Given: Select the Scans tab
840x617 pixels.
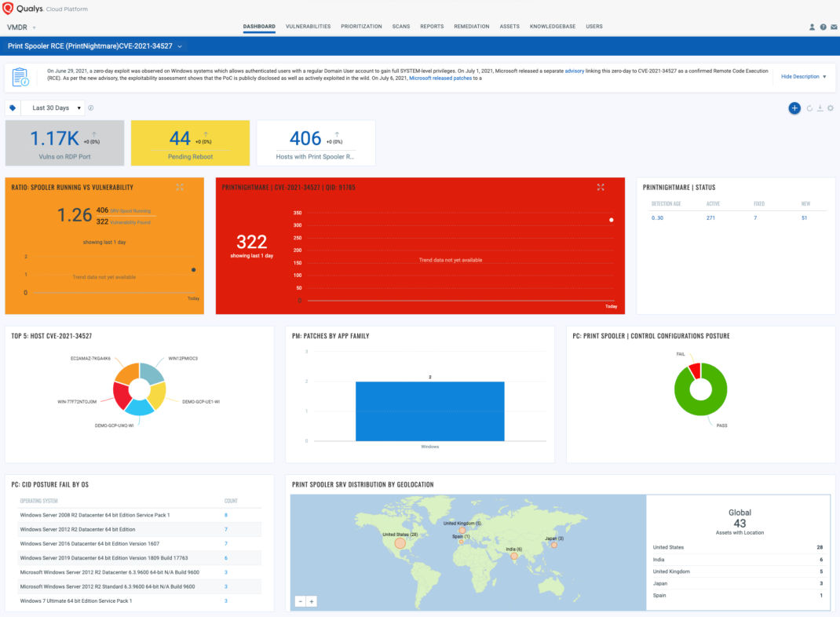Looking at the screenshot, I should pos(400,26).
